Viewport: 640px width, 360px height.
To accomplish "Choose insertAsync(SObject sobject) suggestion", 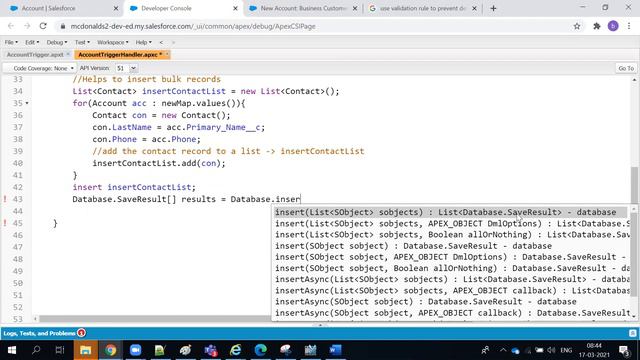I will (x=452, y=302).
